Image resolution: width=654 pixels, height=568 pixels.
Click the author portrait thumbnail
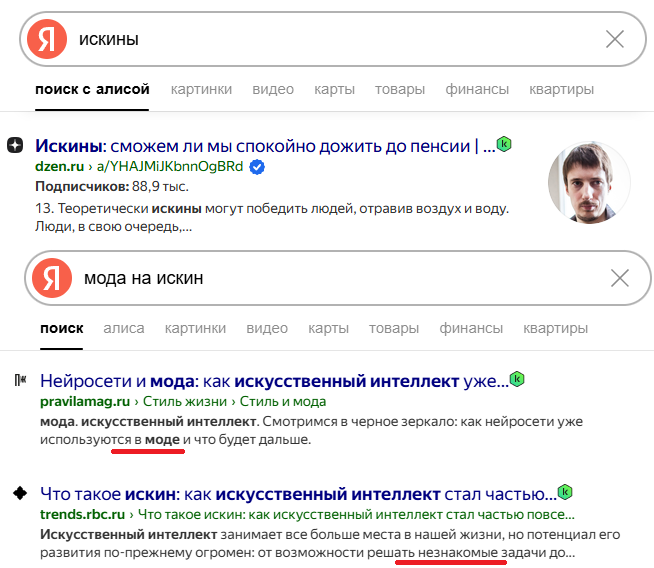[589, 183]
